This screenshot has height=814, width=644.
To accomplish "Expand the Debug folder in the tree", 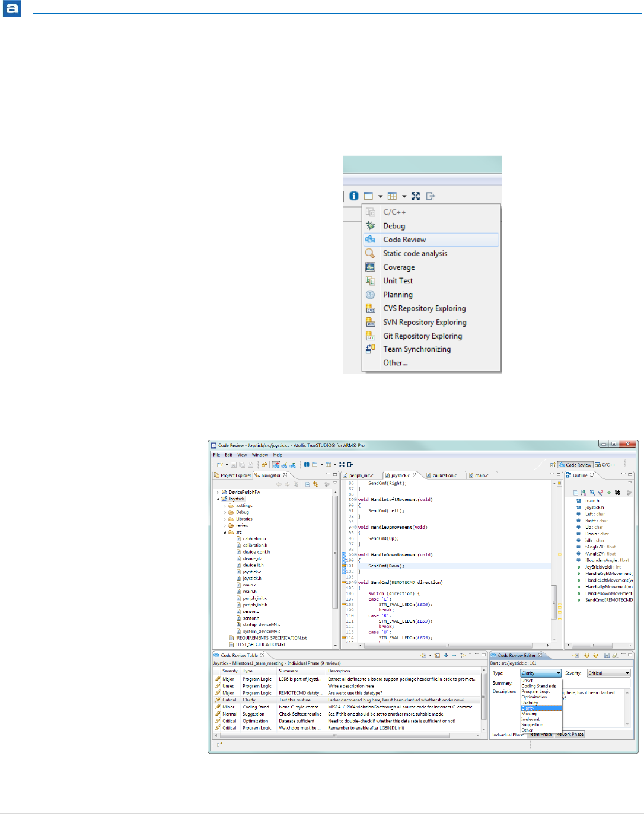I will 225,512.
